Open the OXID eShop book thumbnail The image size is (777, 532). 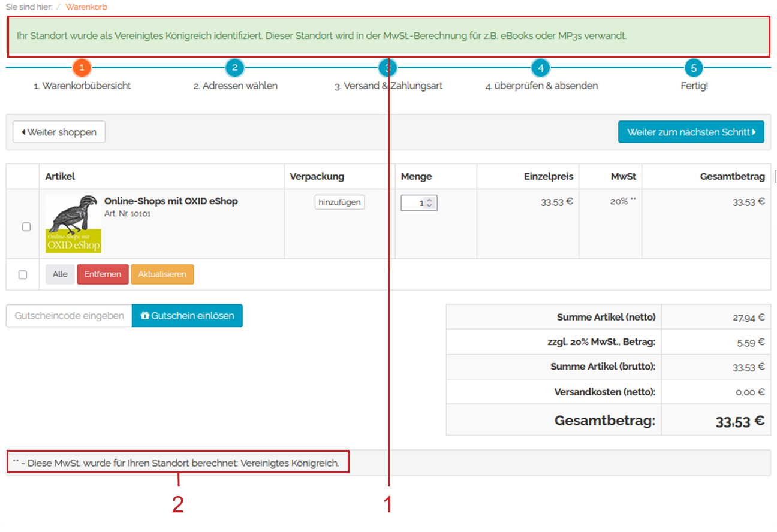73,223
